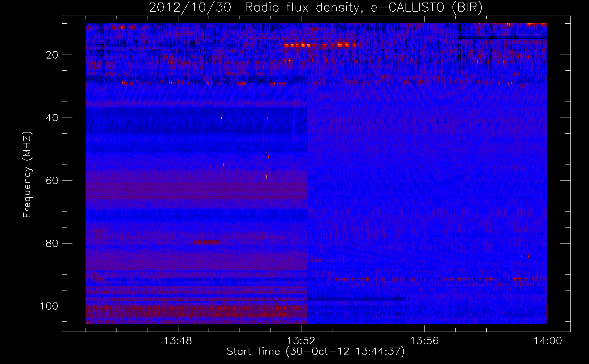Click the 13:52 time tick label

[301, 341]
